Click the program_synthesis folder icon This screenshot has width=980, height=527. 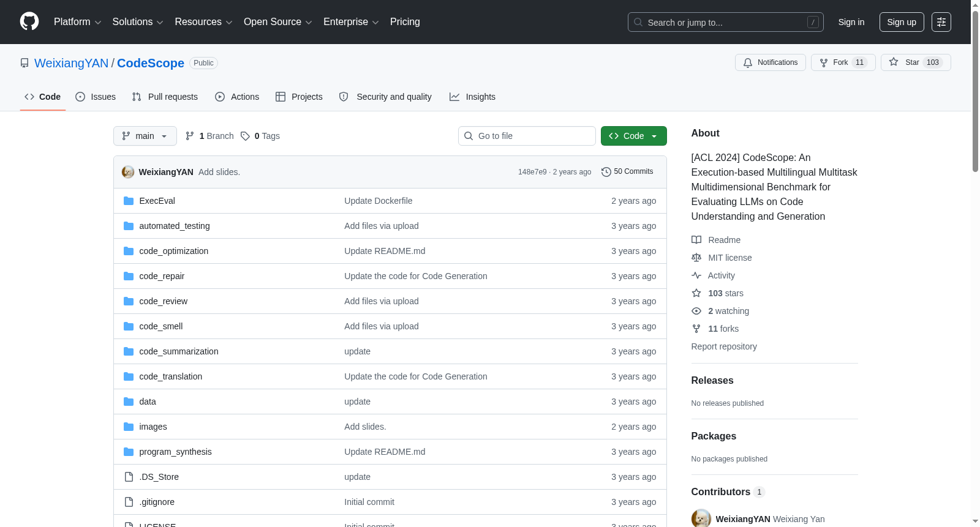129,452
